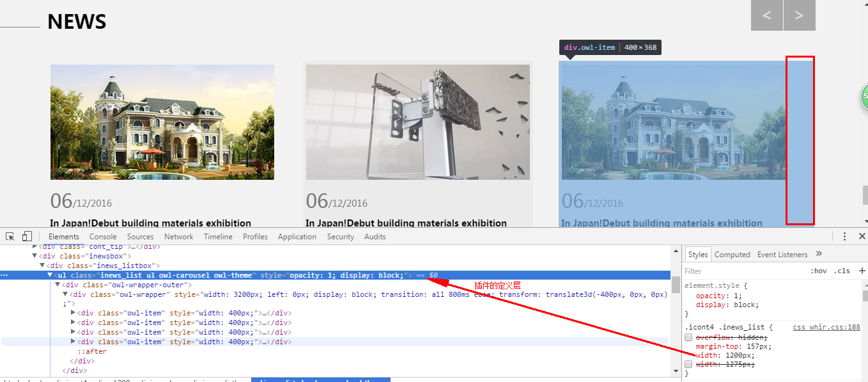Open the Sources tab
The width and height of the screenshot is (868, 382).
(140, 237)
